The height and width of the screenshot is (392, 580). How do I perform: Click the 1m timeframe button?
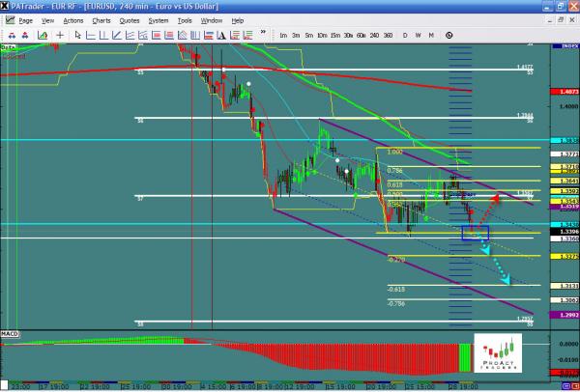click(282, 35)
